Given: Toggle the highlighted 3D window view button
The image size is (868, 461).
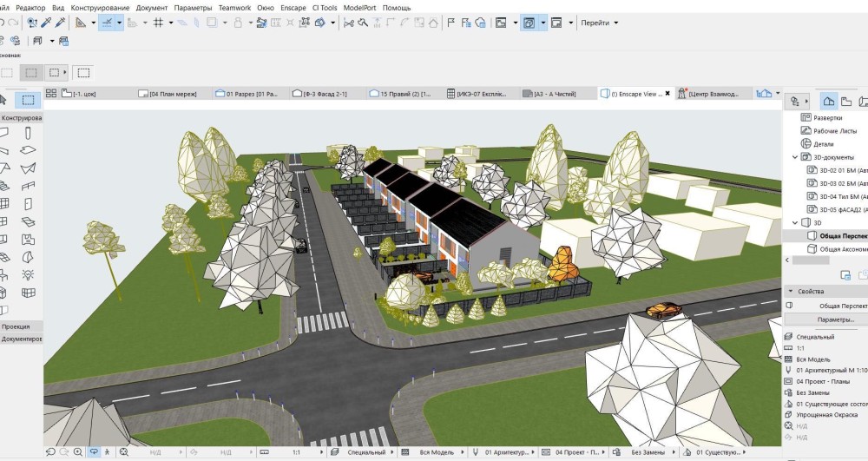Looking at the screenshot, I should coord(529,23).
